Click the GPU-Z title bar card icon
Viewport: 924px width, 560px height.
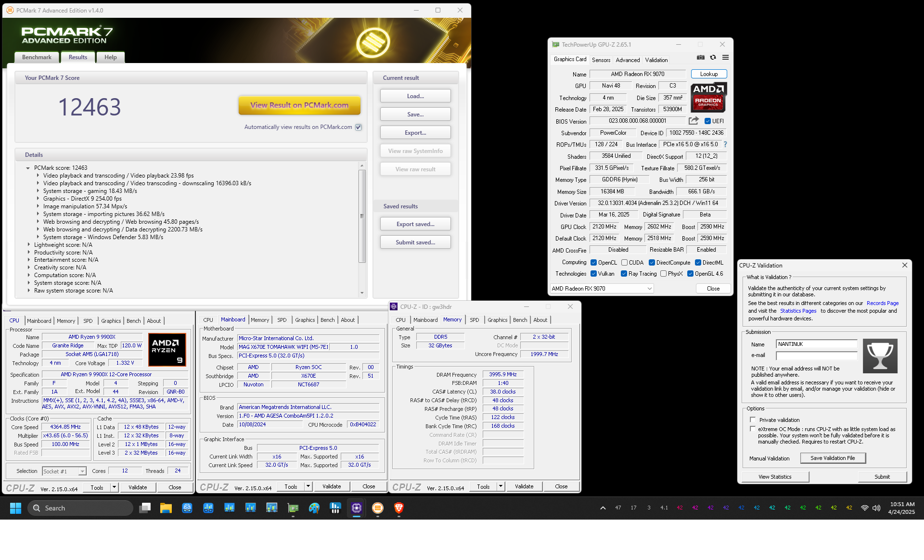[x=556, y=44]
